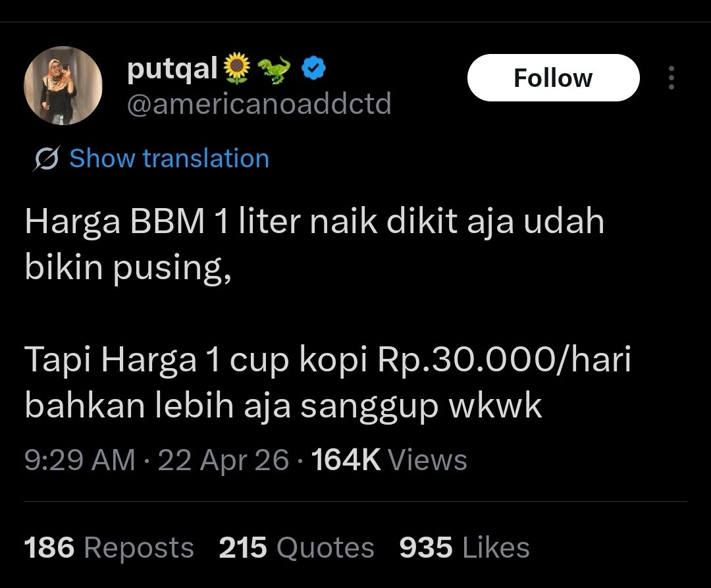This screenshot has width=711, height=588.
Task: Click the blue verified checkmark badge
Action: tap(312, 68)
